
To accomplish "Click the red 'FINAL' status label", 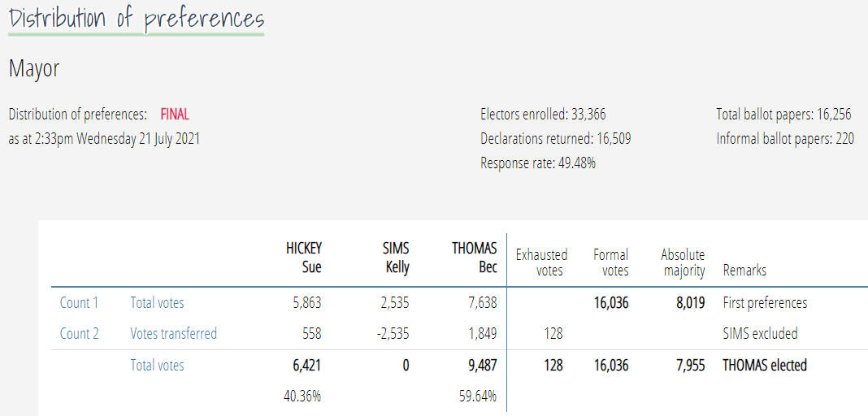I will click(175, 115).
